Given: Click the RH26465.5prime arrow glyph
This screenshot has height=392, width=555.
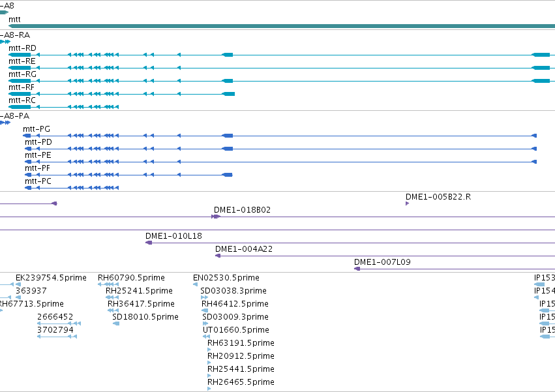Looking at the screenshot, I should point(209,389).
